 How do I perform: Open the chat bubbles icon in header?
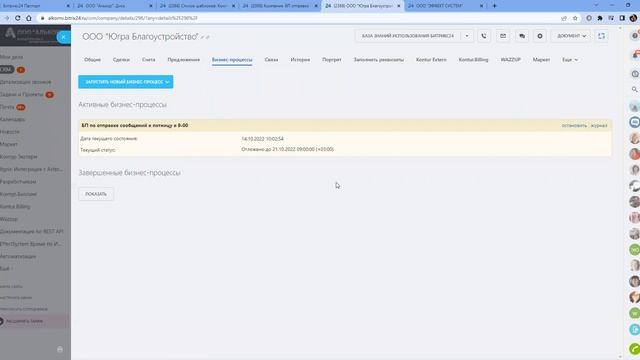pyautogui.click(x=522, y=36)
